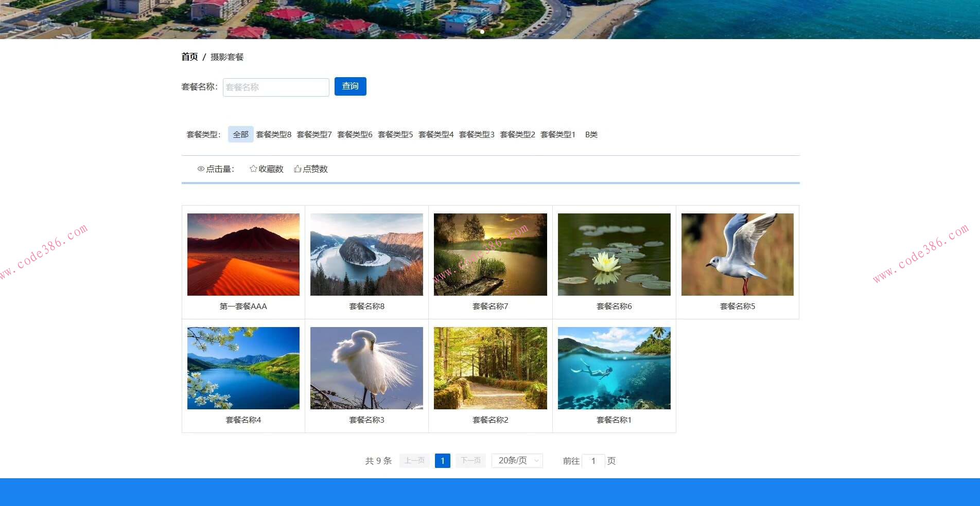Click the 摄影套餐 breadcrumb label
980x506 pixels.
pyautogui.click(x=226, y=57)
